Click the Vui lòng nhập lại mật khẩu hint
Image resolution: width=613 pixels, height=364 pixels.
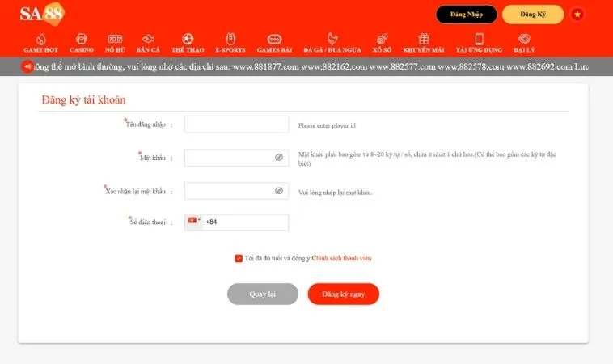(335, 193)
